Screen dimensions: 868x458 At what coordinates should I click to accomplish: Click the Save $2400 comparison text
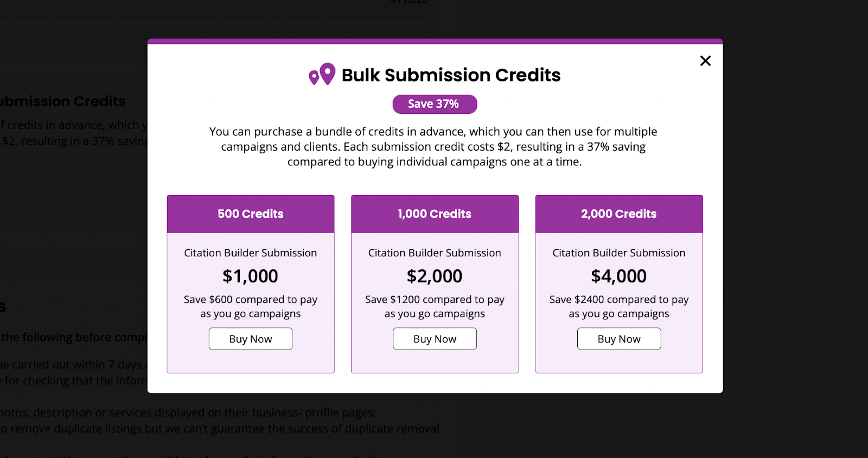(619, 306)
